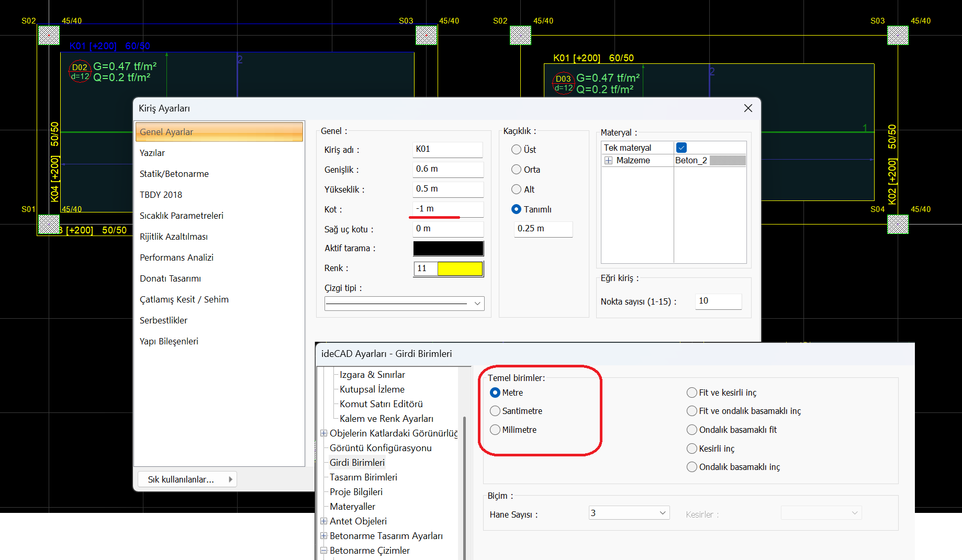962x560 pixels.
Task: Select Tasarım Birimleri tree item
Action: pyautogui.click(x=363, y=477)
